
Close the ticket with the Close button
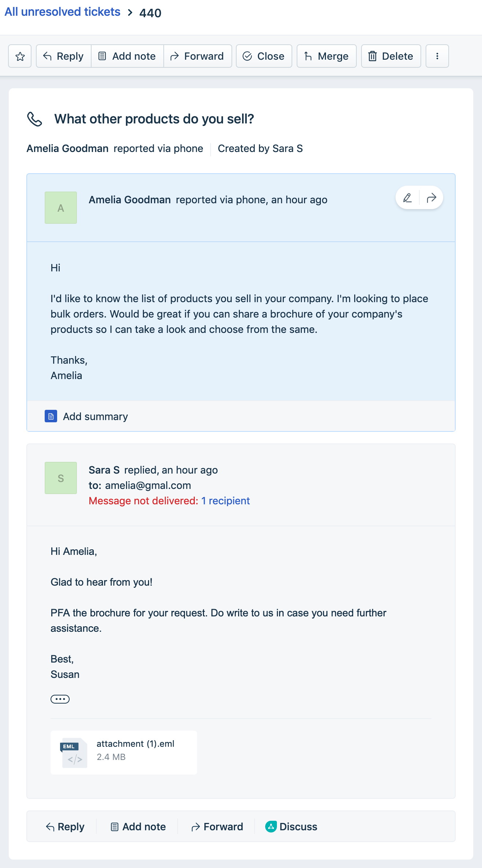264,56
